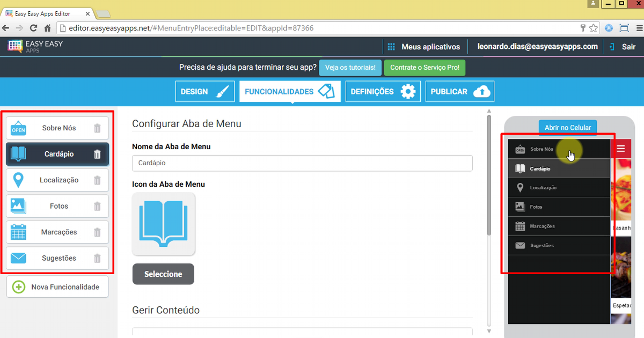Image resolution: width=644 pixels, height=338 pixels.
Task: Add a Nova Funcionalidade
Action: pos(57,287)
